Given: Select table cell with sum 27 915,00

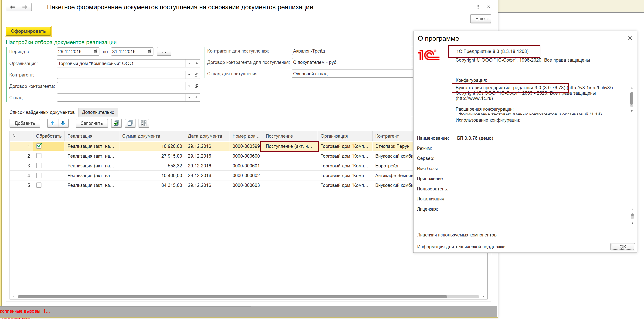Looking at the screenshot, I should 152,156.
